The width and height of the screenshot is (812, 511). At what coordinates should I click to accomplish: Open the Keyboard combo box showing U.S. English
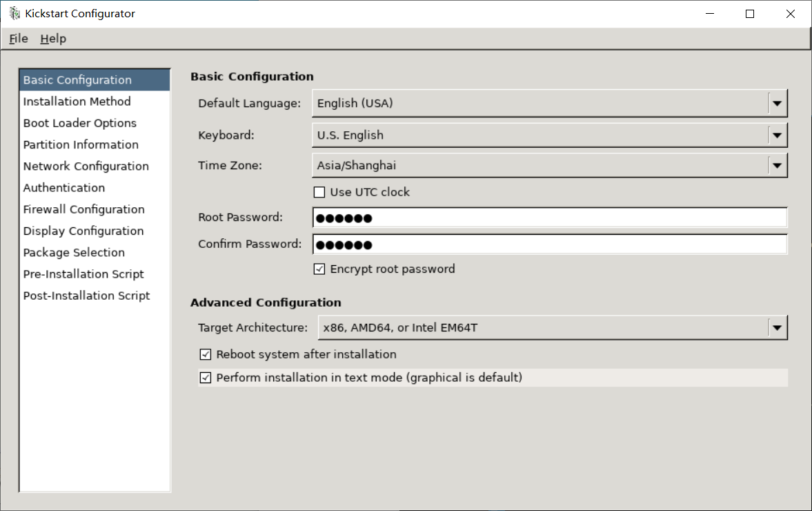[549, 135]
